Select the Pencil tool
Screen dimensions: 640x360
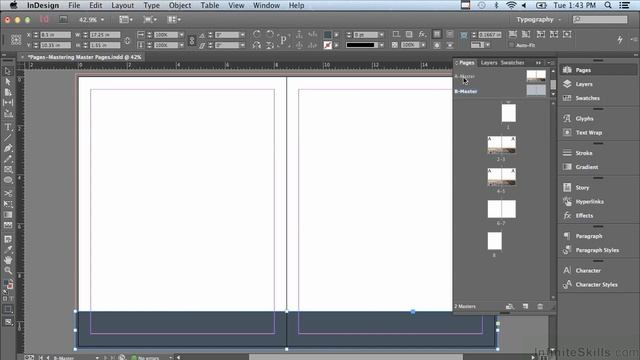pyautogui.click(x=8, y=159)
